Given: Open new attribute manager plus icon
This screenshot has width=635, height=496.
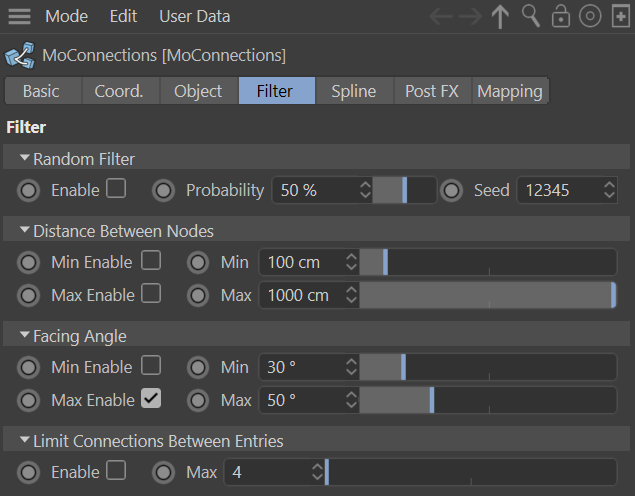Looking at the screenshot, I should 620,17.
